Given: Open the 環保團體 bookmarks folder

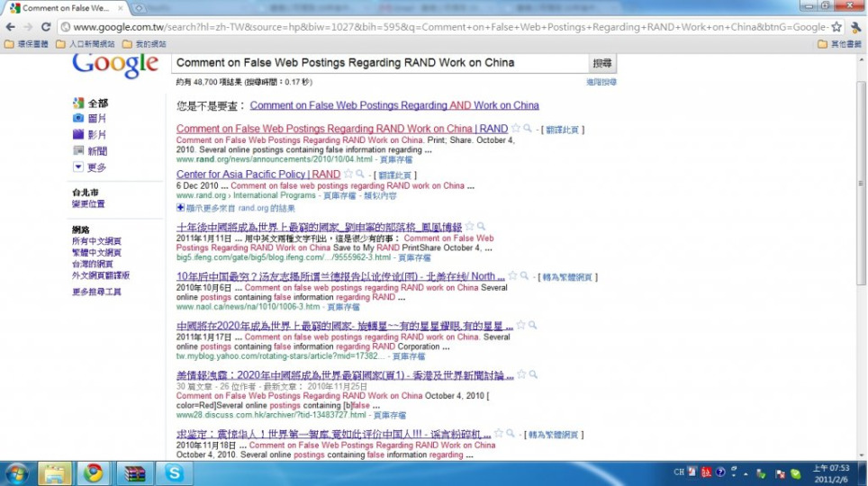Looking at the screenshot, I should [x=31, y=44].
